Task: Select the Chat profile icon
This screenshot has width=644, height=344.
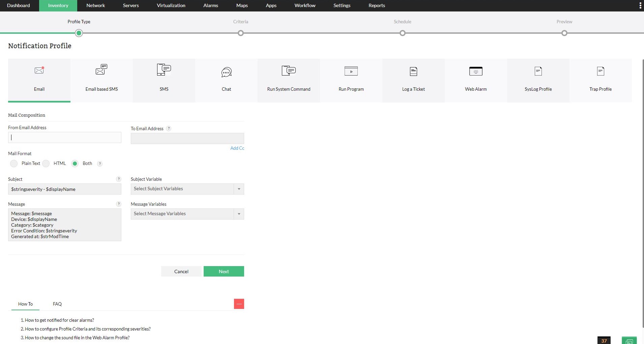Action: pos(226,72)
